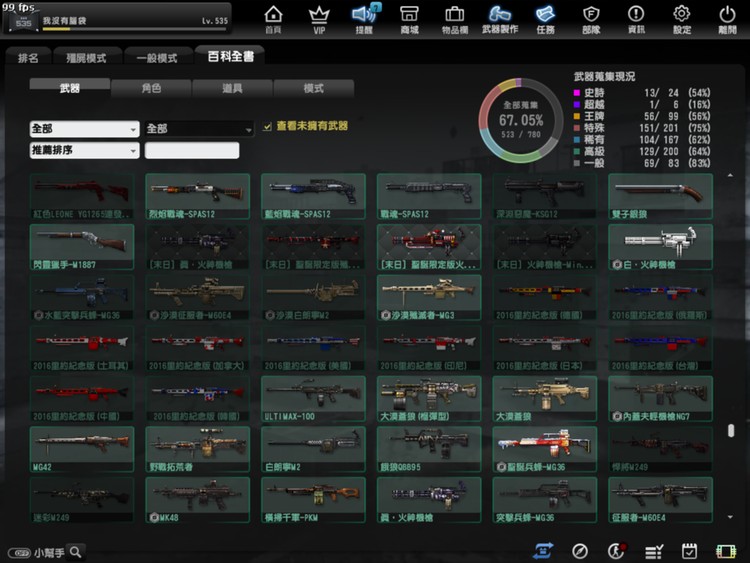This screenshot has height=563, width=750.
Task: Open the 推薦排序 sort dropdown
Action: [x=85, y=151]
